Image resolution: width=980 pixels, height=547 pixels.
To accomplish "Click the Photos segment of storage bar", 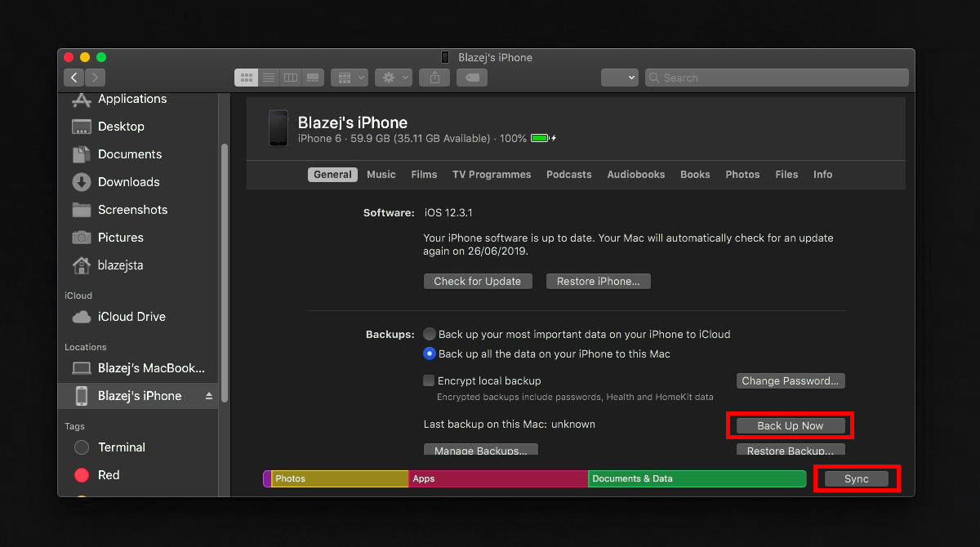I will click(340, 479).
